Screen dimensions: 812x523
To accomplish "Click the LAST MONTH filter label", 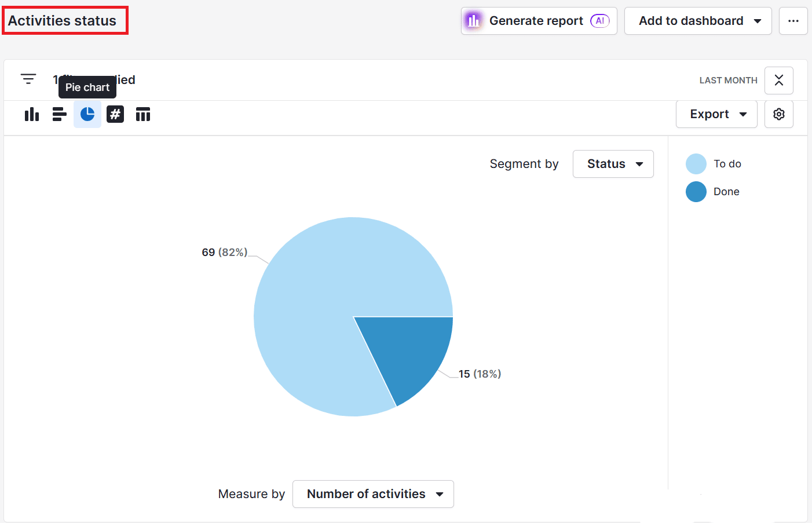I will click(728, 81).
